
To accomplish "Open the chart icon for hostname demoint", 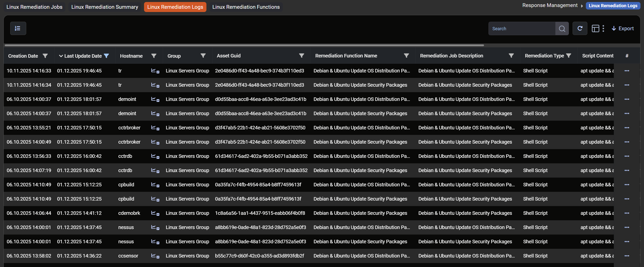I will pyautogui.click(x=154, y=99).
